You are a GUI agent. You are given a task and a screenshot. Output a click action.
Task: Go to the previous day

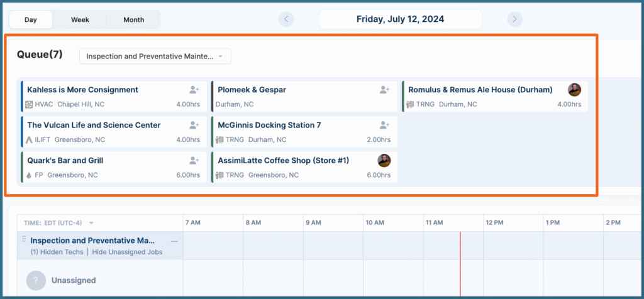tap(287, 19)
